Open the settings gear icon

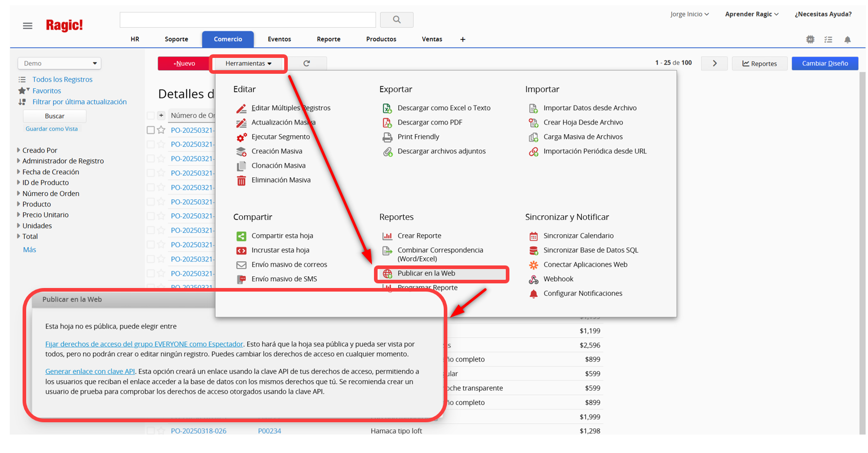click(x=810, y=39)
